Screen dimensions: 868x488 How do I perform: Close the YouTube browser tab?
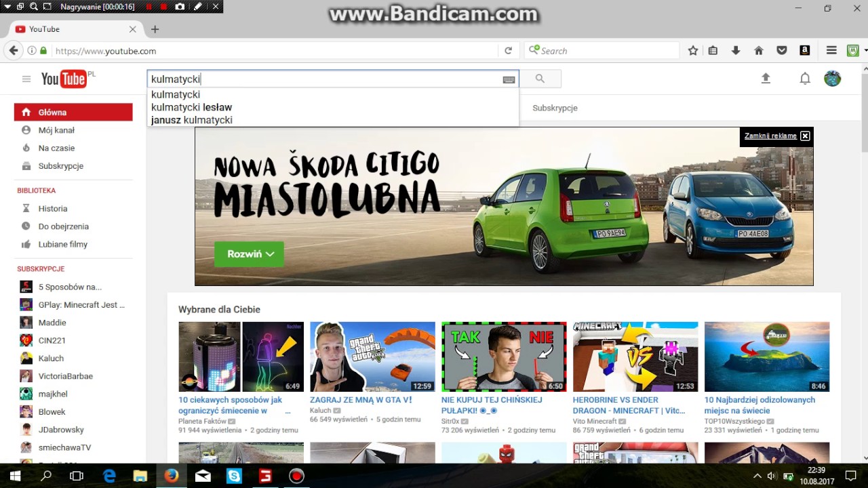(133, 29)
